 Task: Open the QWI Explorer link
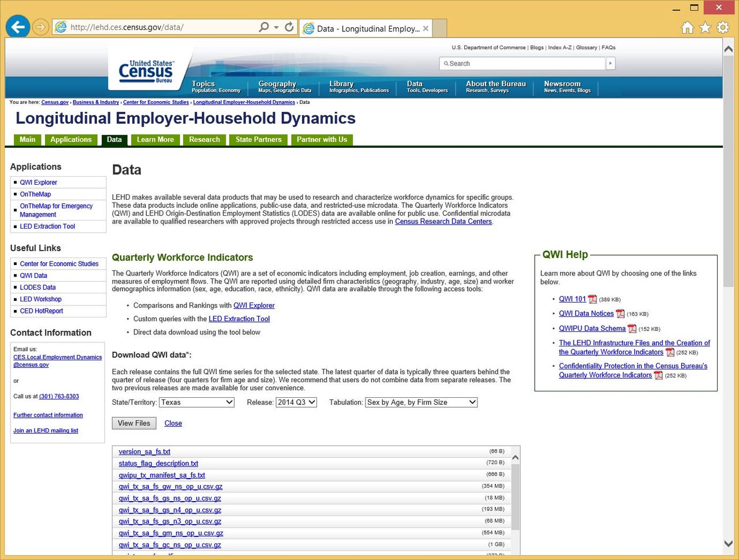point(38,182)
